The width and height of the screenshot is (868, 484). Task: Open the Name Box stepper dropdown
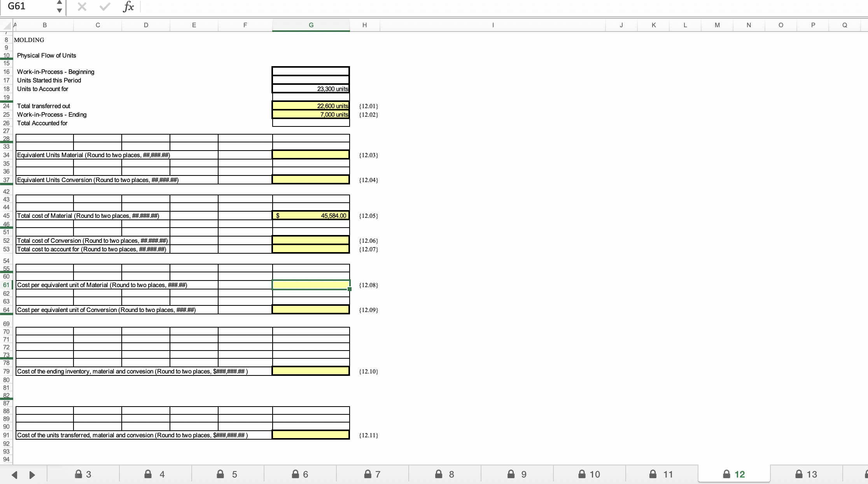coord(59,7)
